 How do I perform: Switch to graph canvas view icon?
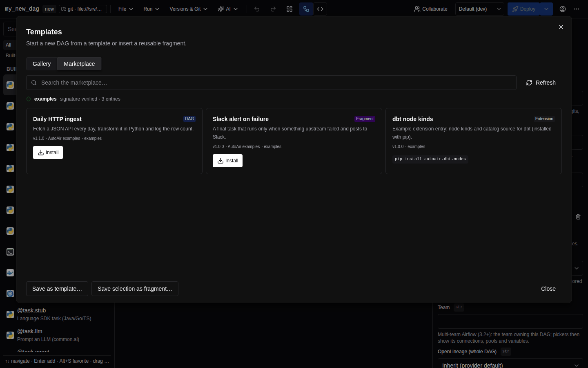point(306,9)
